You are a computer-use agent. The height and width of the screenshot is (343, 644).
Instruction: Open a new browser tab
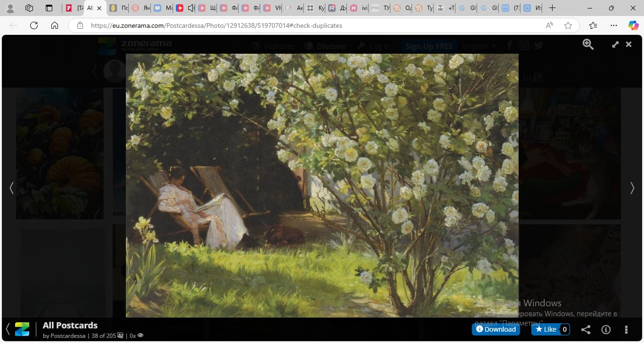tap(553, 8)
